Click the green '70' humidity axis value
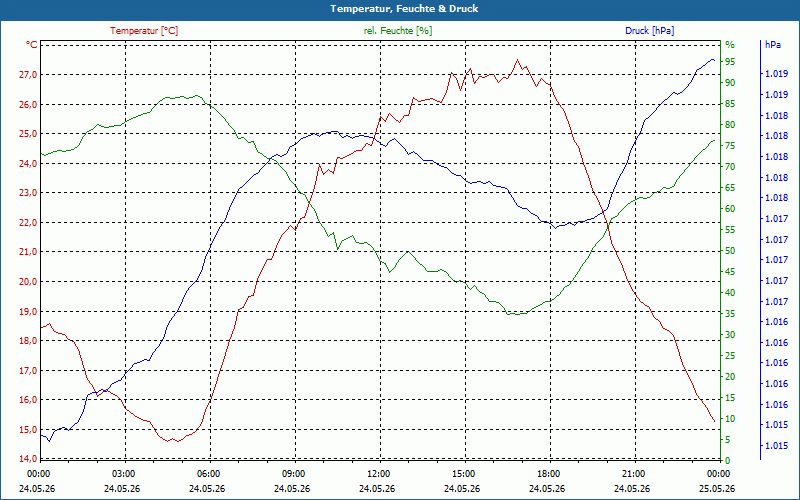 click(730, 167)
